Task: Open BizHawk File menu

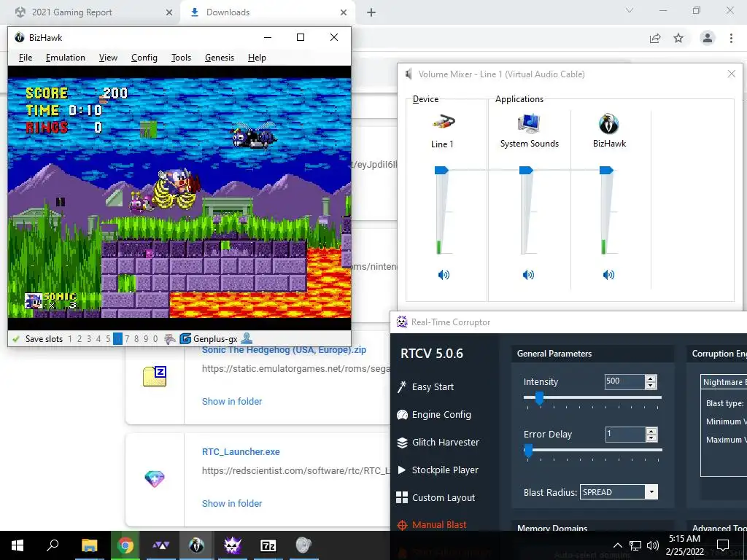Action: (26, 58)
